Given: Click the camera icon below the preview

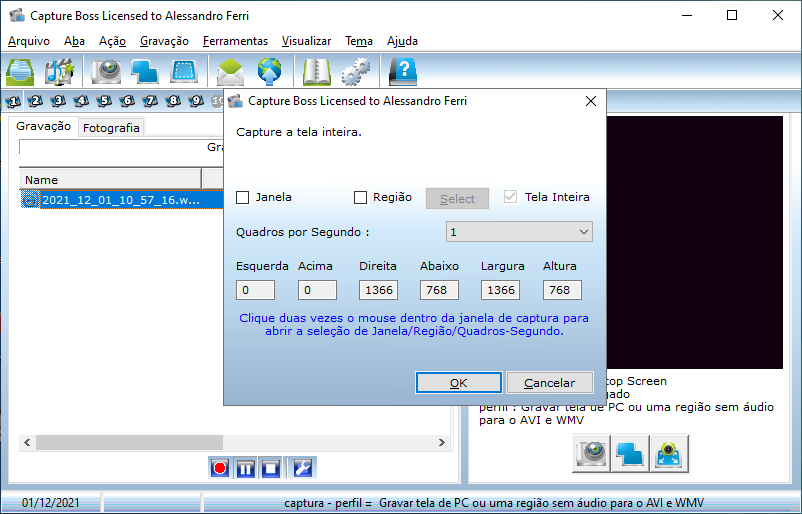Looking at the screenshot, I should point(591,453).
